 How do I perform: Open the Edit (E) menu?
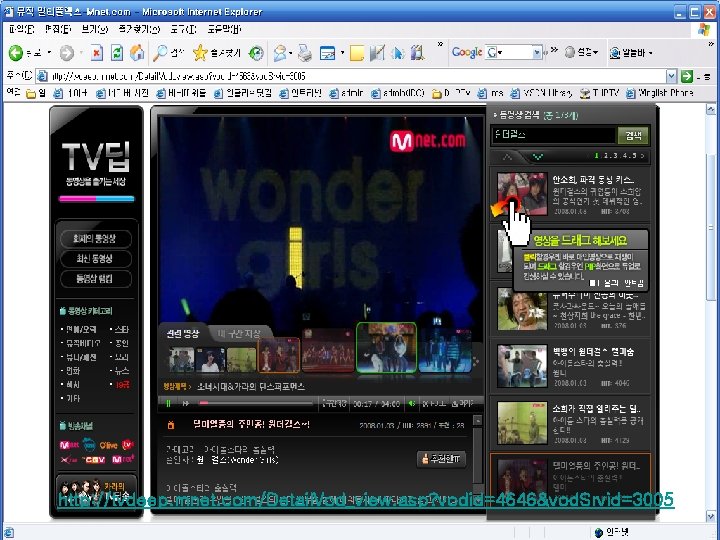(x=58, y=29)
